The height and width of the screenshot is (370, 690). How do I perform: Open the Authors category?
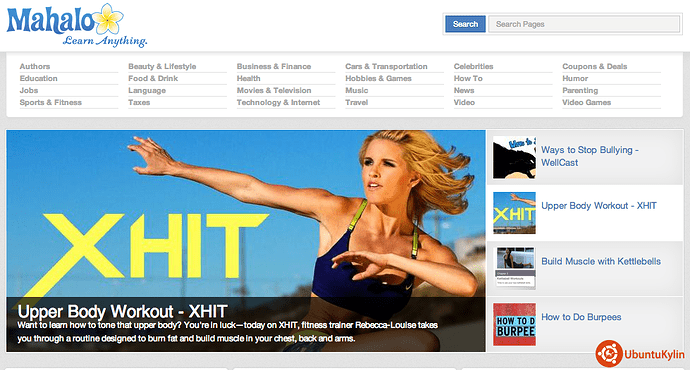35,66
